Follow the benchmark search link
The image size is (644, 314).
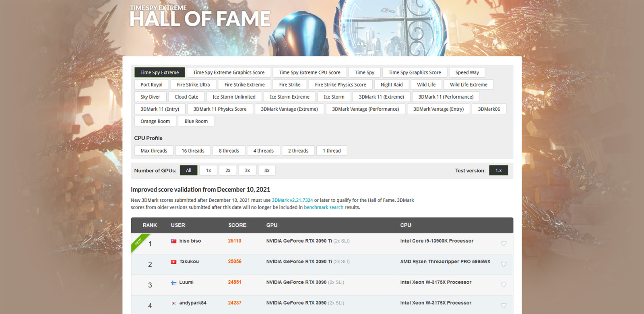click(x=323, y=207)
